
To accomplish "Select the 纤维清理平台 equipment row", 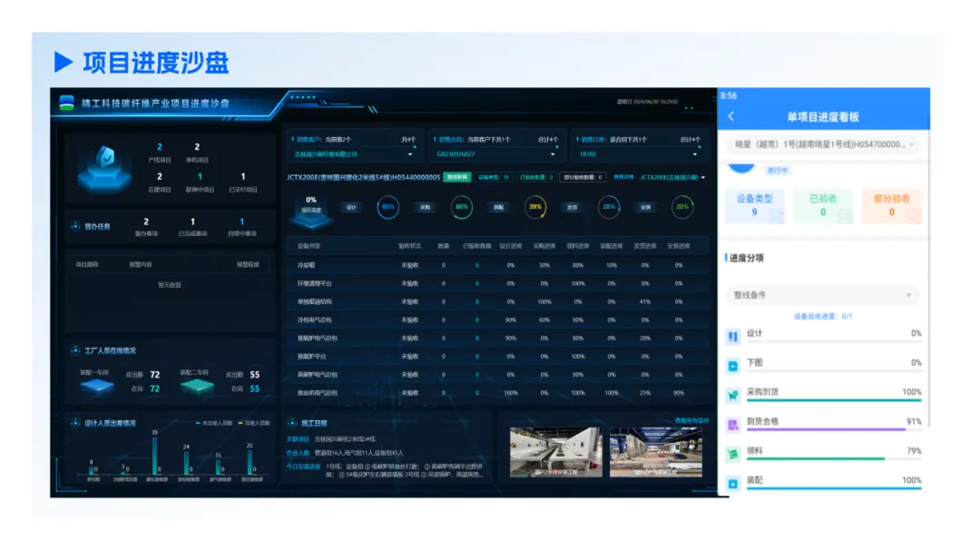I will [x=497, y=283].
